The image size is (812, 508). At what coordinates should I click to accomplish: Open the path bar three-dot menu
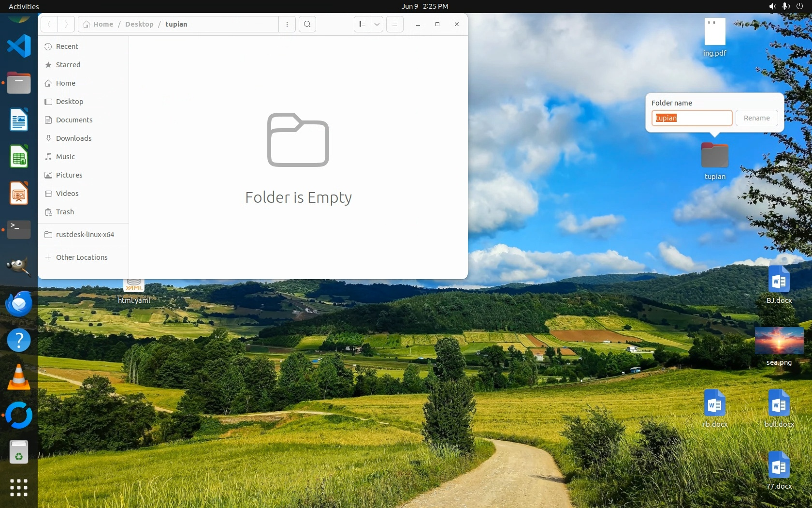coord(287,24)
